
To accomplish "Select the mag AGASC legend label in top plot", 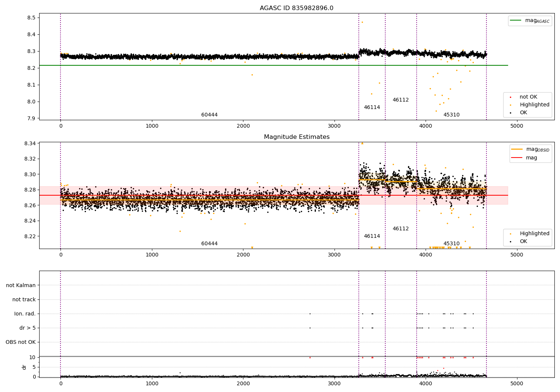I will coord(537,21).
